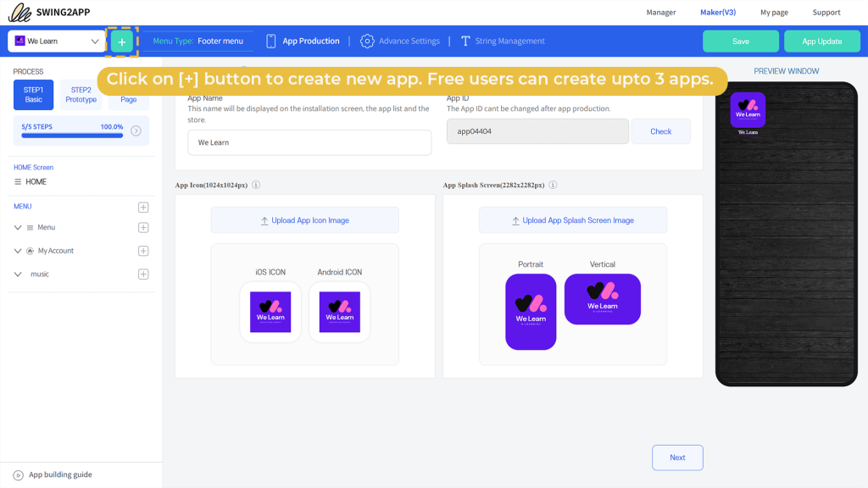Click the 5/5 STEPS progress bar
Screen dimensions: 868x488
pos(72,135)
